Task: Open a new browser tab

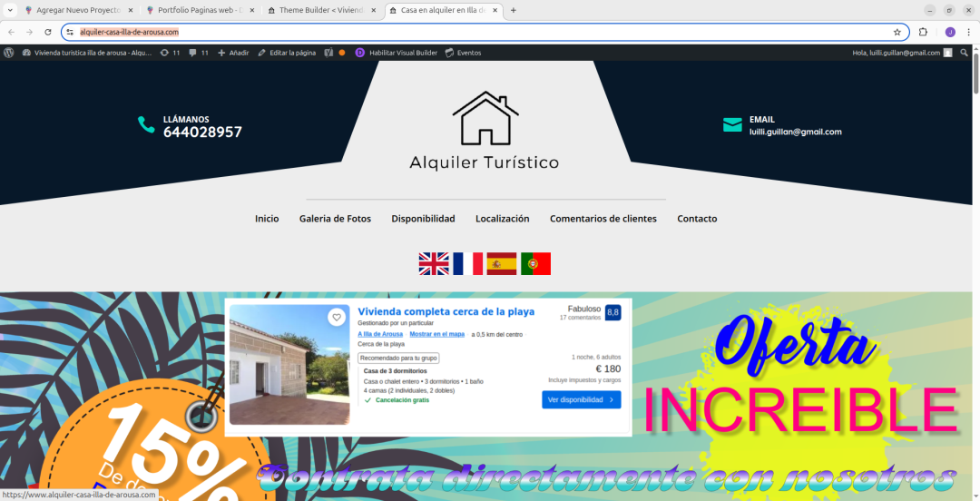Action: tap(513, 11)
